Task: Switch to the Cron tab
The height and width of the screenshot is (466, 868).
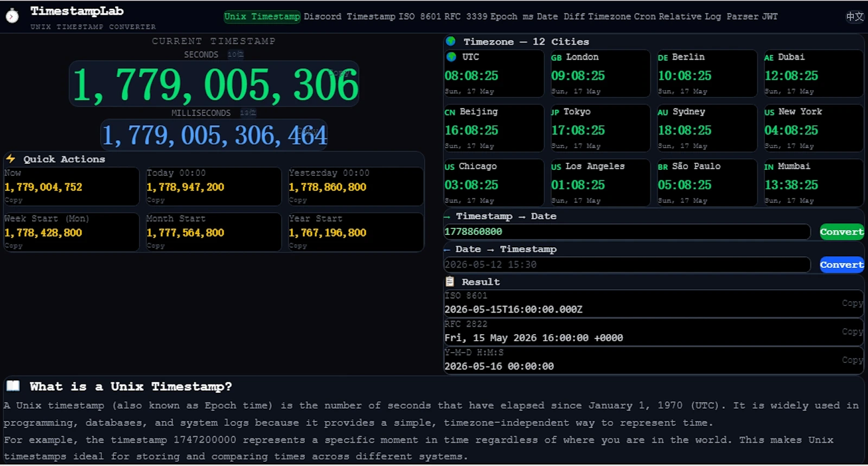Action: (644, 17)
